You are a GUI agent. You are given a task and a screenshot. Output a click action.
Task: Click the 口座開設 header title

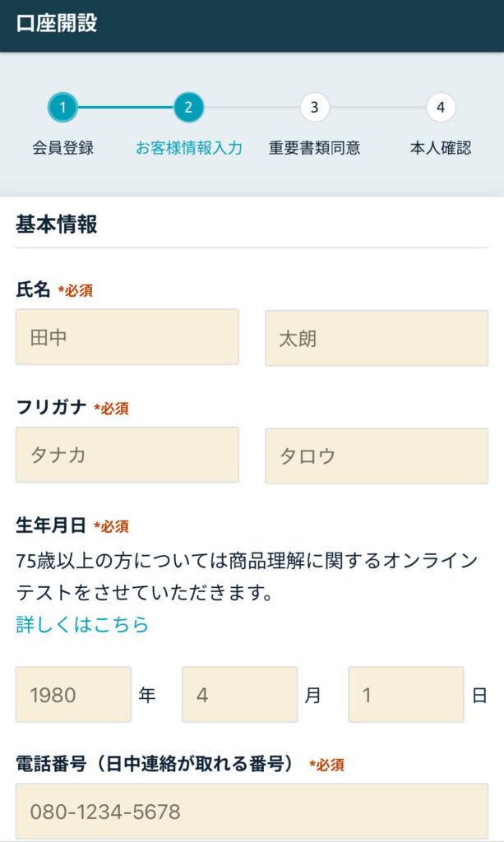click(57, 24)
